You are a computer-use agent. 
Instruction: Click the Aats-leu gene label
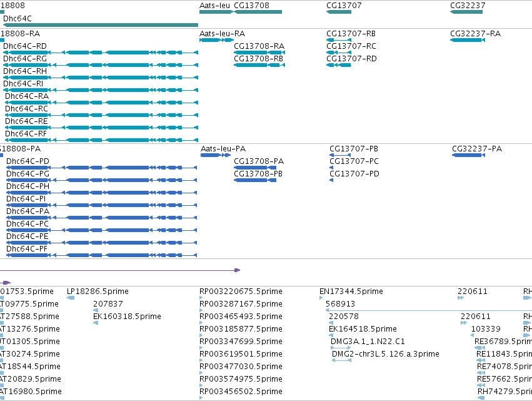pos(214,6)
